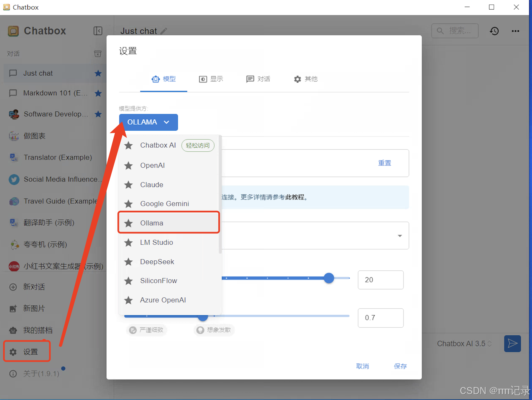532x400 pixels.
Task: Click the temperature field showing 0.7
Action: pos(380,318)
